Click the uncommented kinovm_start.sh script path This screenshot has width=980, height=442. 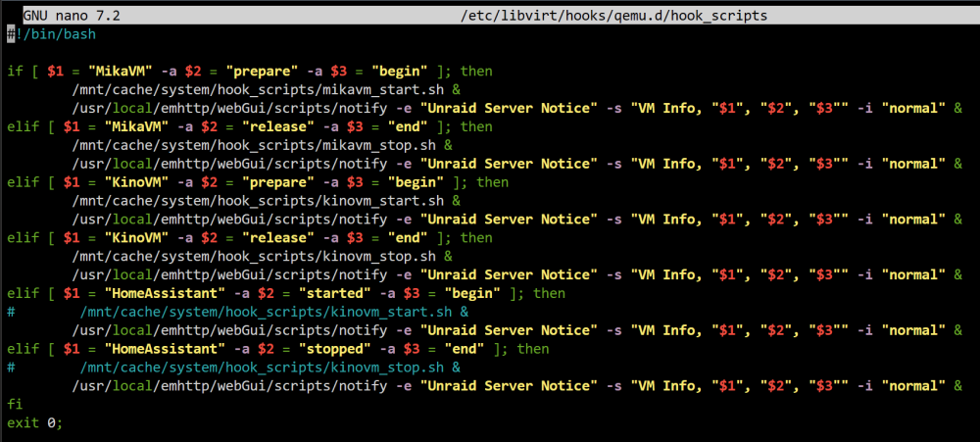click(260, 201)
